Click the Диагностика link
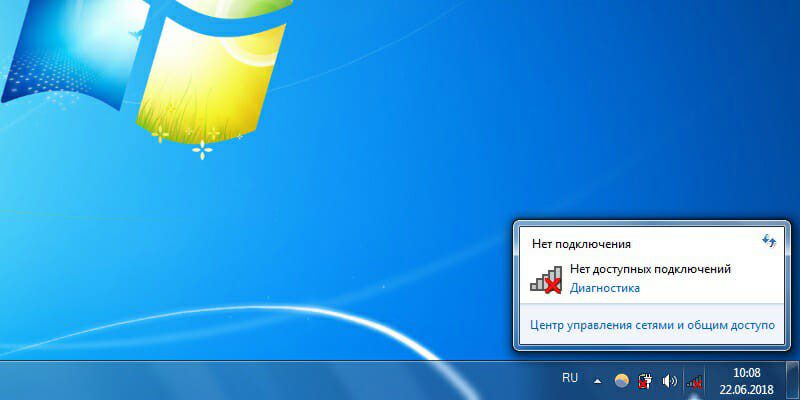Image resolution: width=800 pixels, height=400 pixels. pyautogui.click(x=605, y=288)
